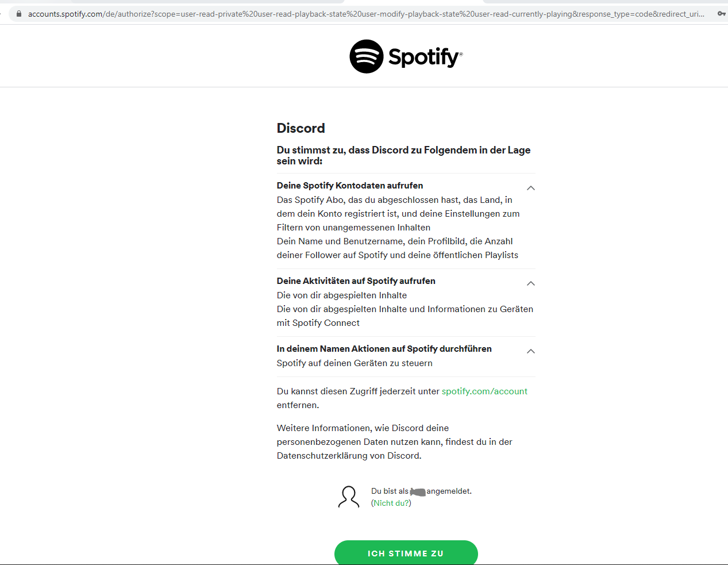This screenshot has width=728, height=565.
Task: Click the Nicht du? link
Action: pyautogui.click(x=391, y=503)
